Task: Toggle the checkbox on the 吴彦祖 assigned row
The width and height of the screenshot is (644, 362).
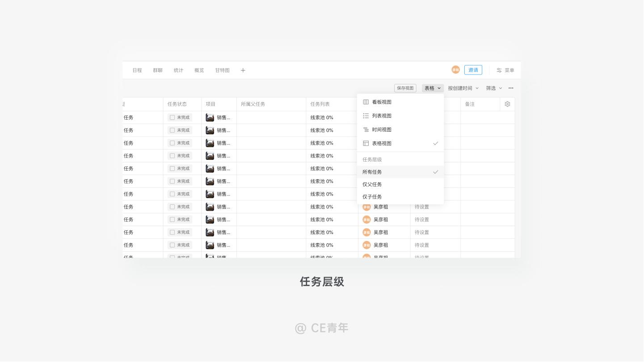Action: tap(173, 207)
